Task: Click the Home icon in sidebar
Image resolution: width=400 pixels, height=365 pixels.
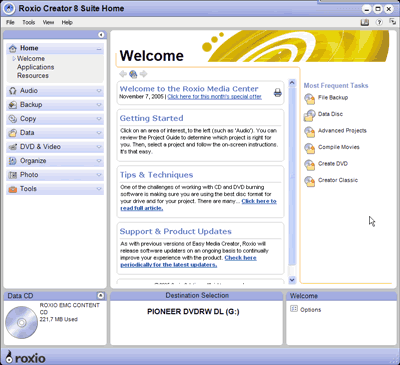Action: pyautogui.click(x=13, y=49)
